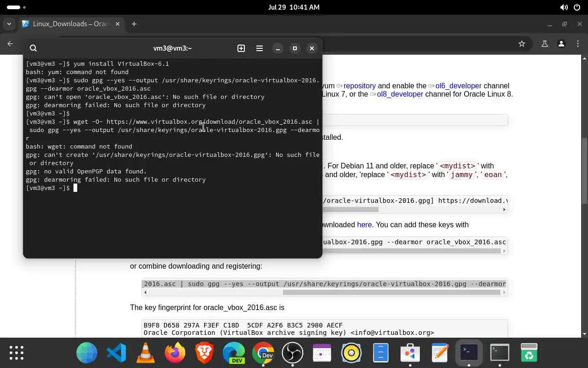
Task: Open Firefox from the dock
Action: pyautogui.click(x=175, y=353)
